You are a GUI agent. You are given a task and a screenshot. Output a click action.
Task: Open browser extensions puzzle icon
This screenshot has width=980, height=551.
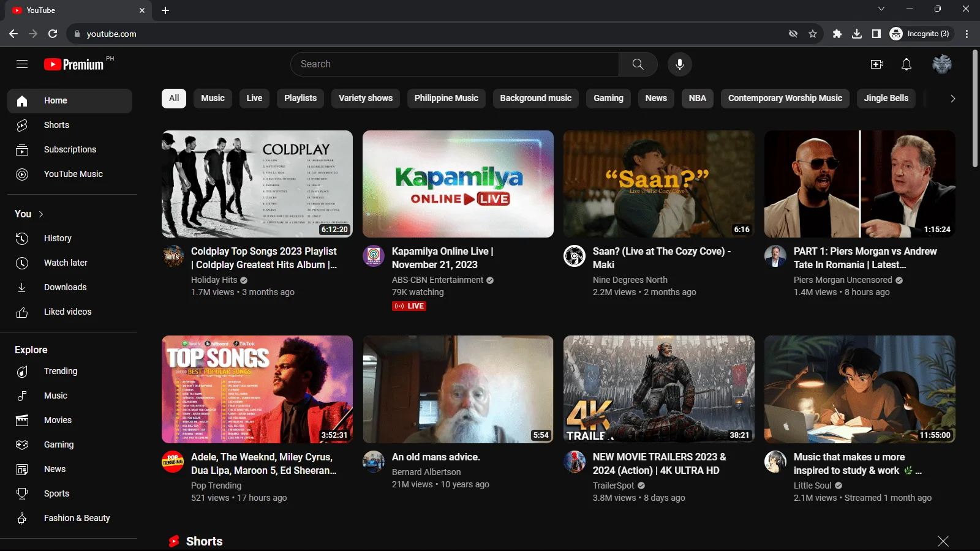tap(837, 34)
